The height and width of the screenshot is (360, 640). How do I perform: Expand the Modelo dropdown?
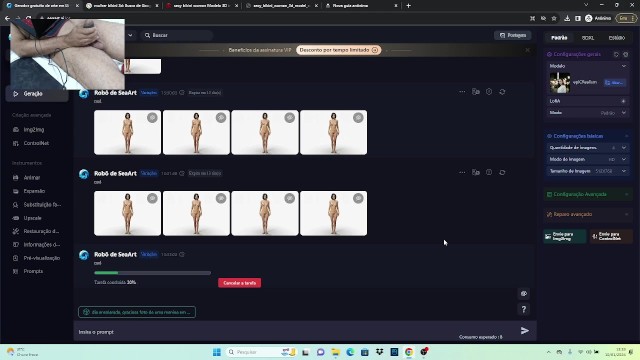click(x=624, y=66)
